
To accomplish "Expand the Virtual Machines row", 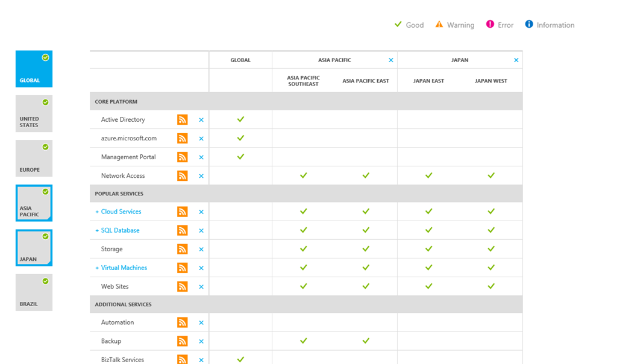I will click(x=97, y=268).
